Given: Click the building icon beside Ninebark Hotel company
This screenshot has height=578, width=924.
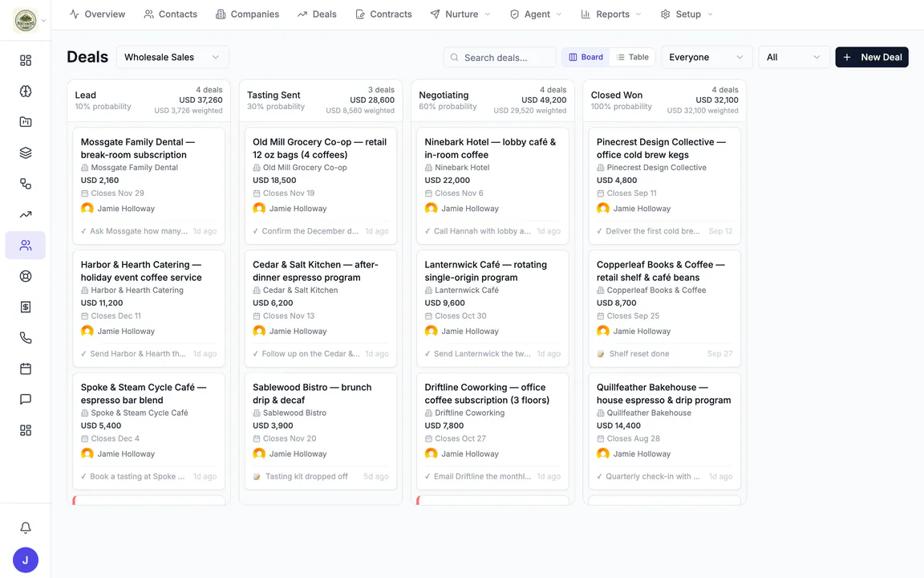Looking at the screenshot, I should pos(428,168).
